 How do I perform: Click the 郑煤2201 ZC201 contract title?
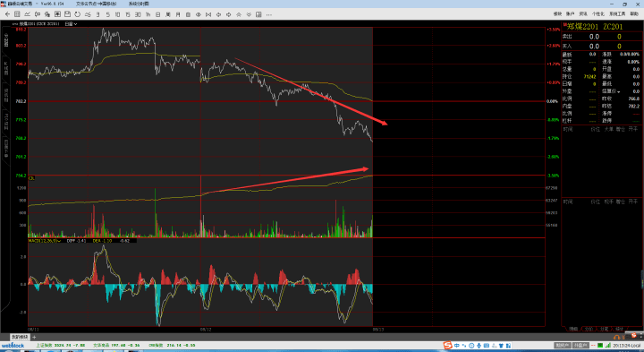[x=595, y=26]
